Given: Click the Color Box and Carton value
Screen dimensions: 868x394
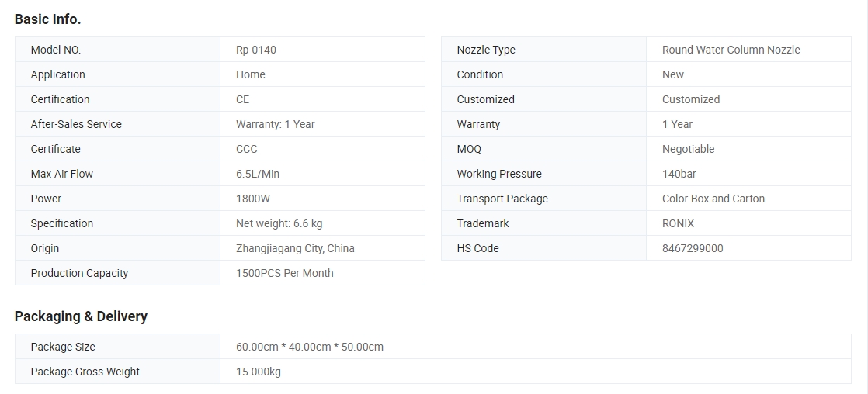Looking at the screenshot, I should click(713, 199).
